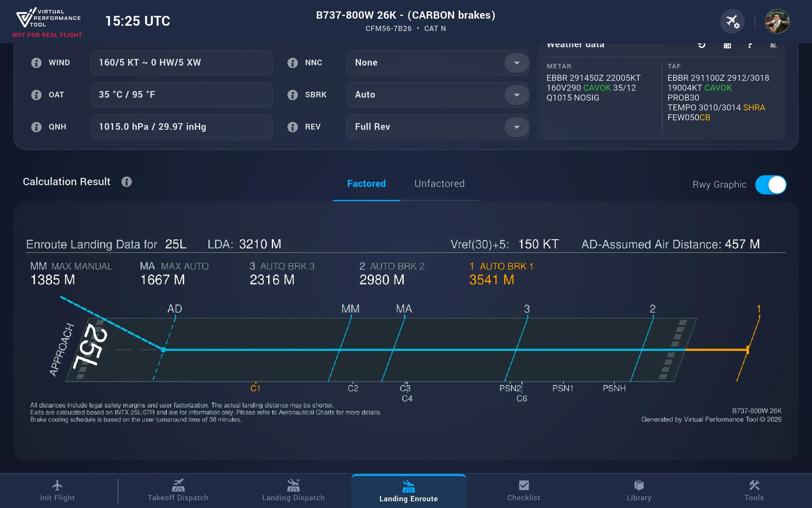Open the user profile avatar

tap(777, 22)
